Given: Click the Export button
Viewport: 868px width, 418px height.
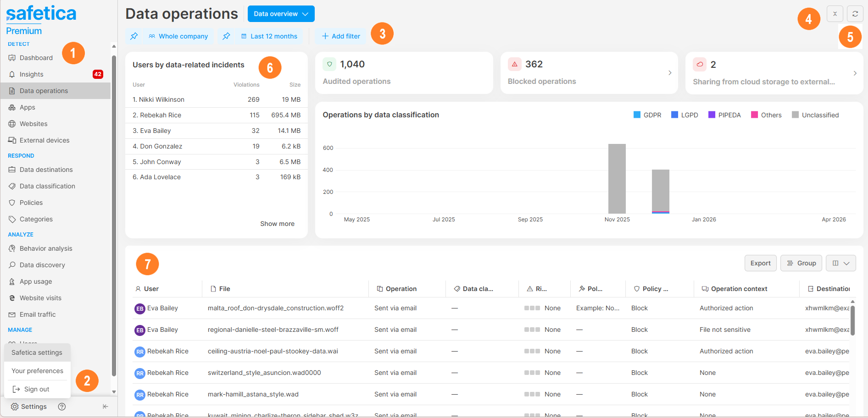Looking at the screenshot, I should [x=760, y=263].
